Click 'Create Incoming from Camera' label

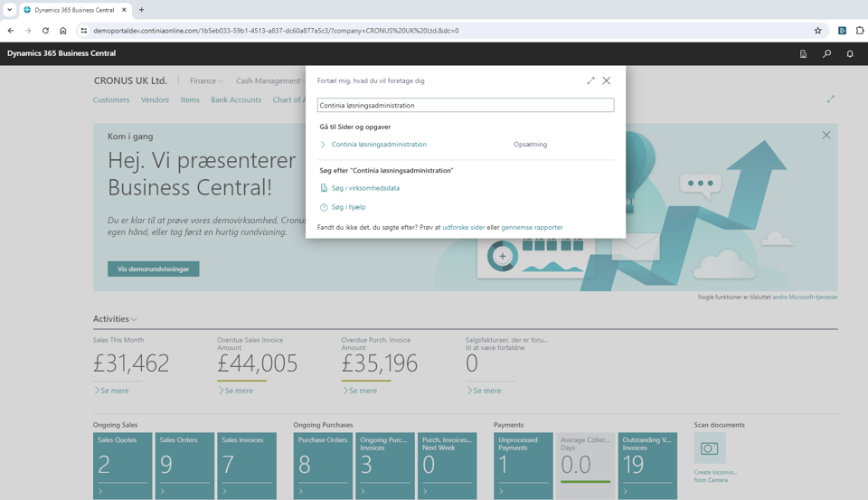715,476
